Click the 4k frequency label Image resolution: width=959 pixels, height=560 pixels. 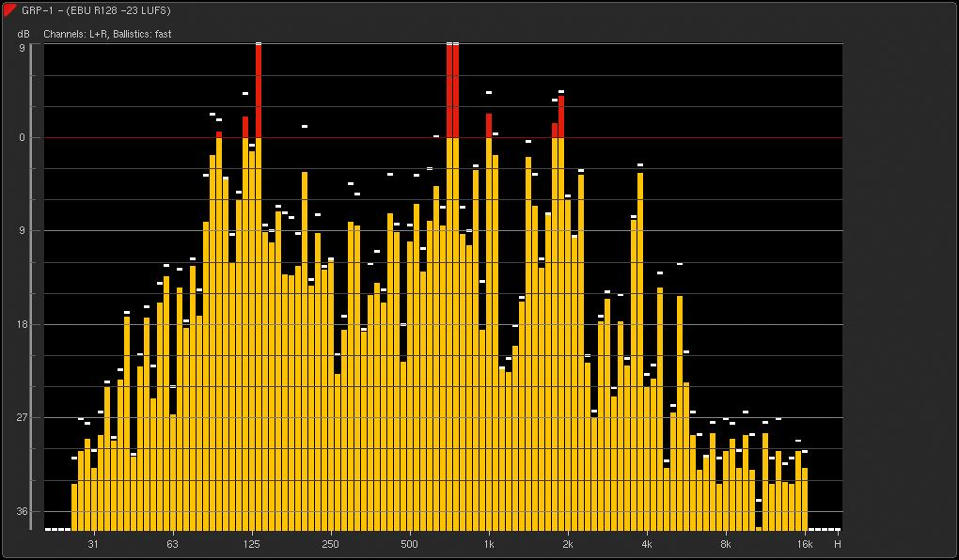coord(647,544)
